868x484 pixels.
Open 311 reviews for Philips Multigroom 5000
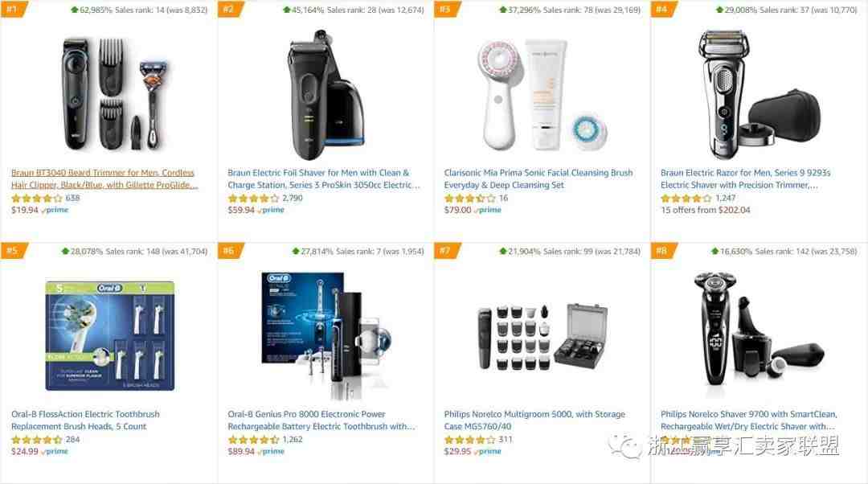(506, 440)
